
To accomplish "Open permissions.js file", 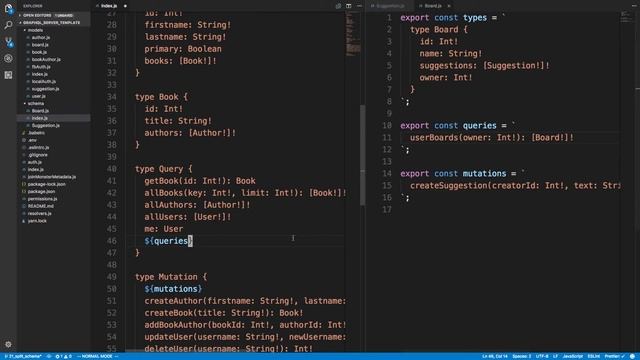I will coord(42,199).
